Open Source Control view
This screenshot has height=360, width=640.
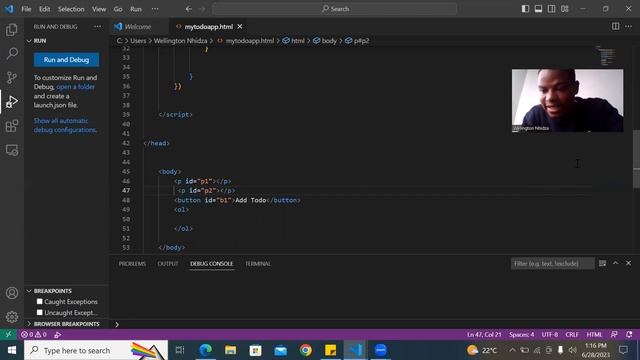click(12, 78)
